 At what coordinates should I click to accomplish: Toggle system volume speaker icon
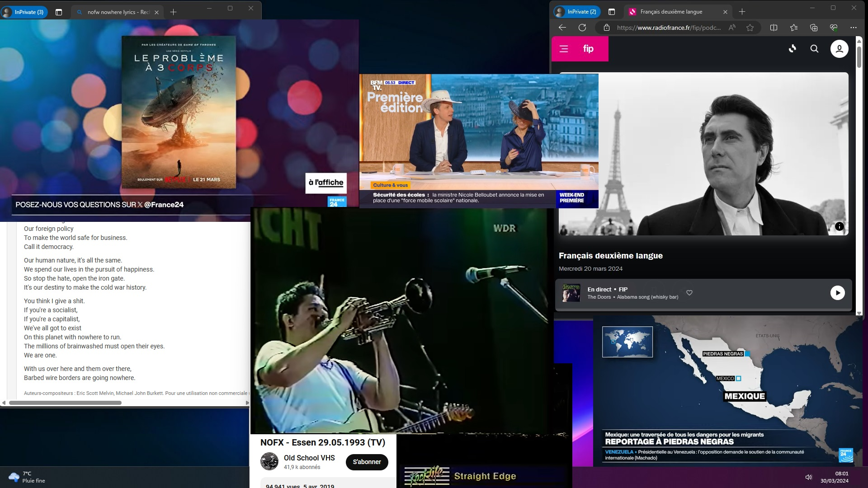point(808,477)
